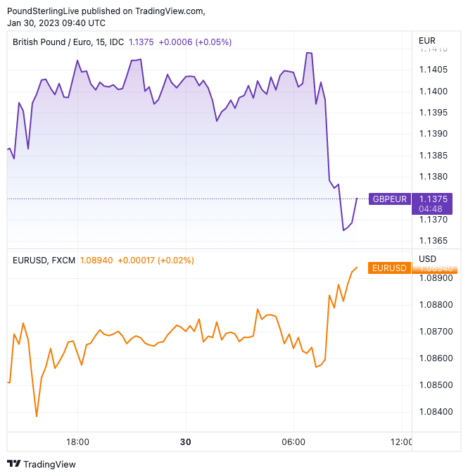Click the orange EURUSD symbol tag
Image resolution: width=468 pixels, height=476 pixels.
[x=389, y=268]
